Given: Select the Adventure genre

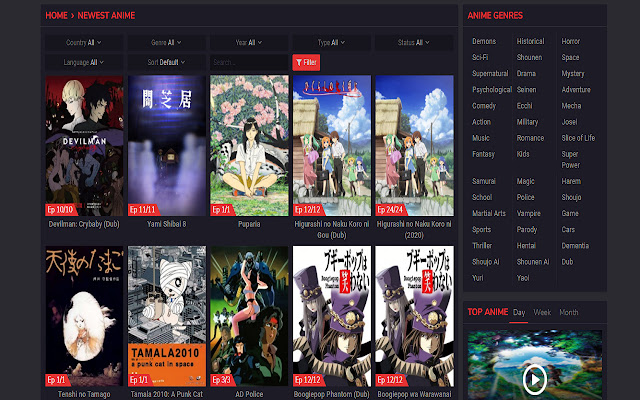Looking at the screenshot, I should coord(576,90).
